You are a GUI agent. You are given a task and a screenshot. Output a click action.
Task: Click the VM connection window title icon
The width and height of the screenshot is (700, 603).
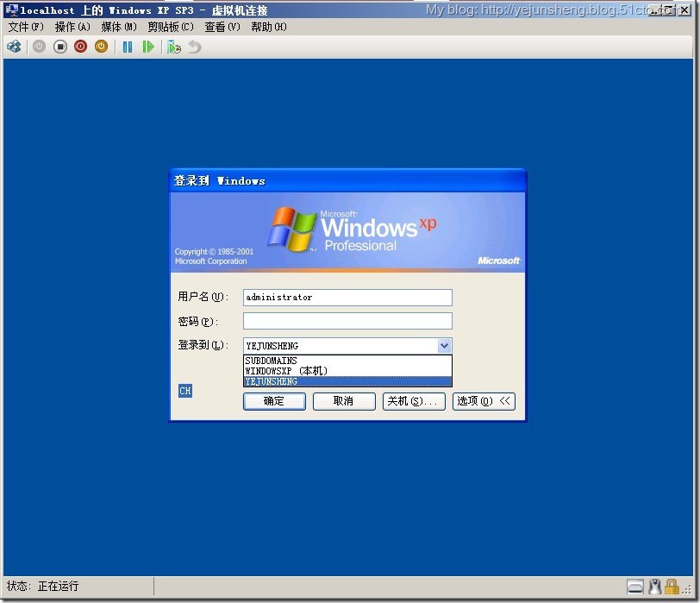point(11,9)
